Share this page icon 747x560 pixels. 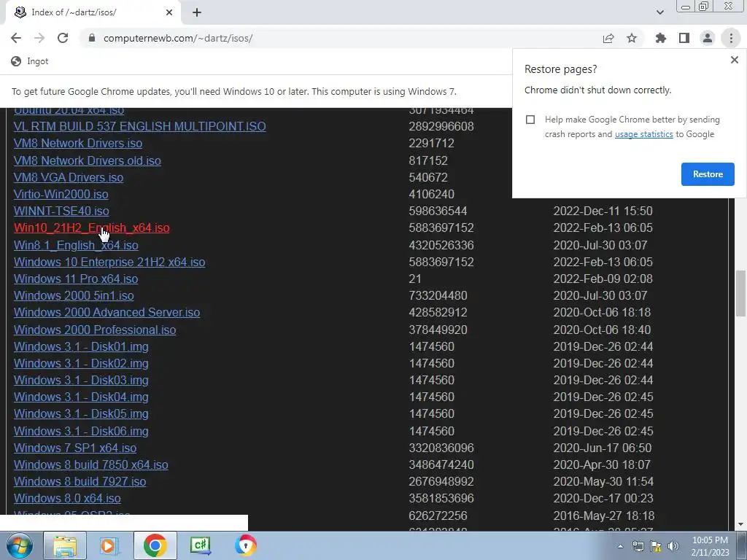coord(608,38)
